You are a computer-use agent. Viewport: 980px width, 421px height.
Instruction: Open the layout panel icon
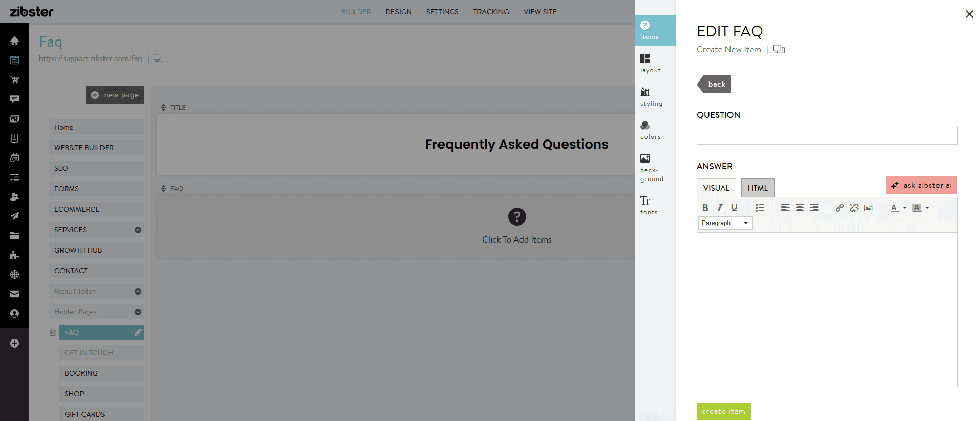click(650, 63)
